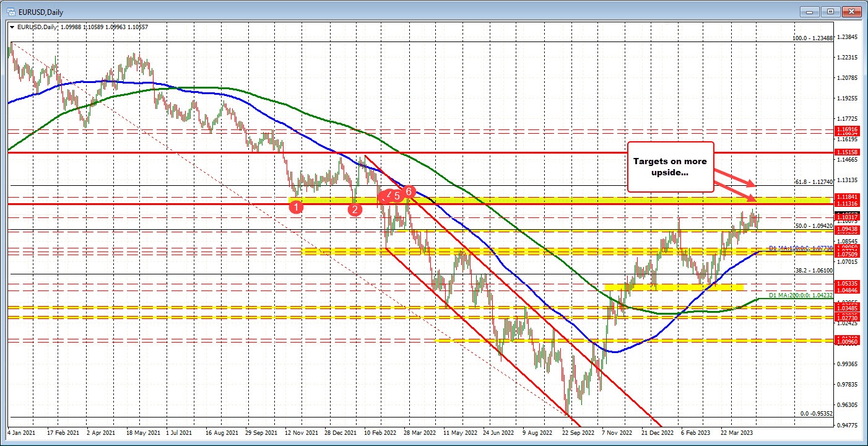This screenshot has height=446, width=868.
Task: Click the 1.13135 price axis value
Action: 846,180
